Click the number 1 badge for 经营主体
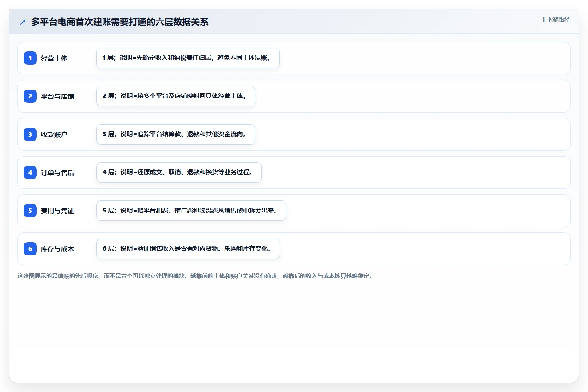Screen dimensions: 588x392 (x=30, y=58)
